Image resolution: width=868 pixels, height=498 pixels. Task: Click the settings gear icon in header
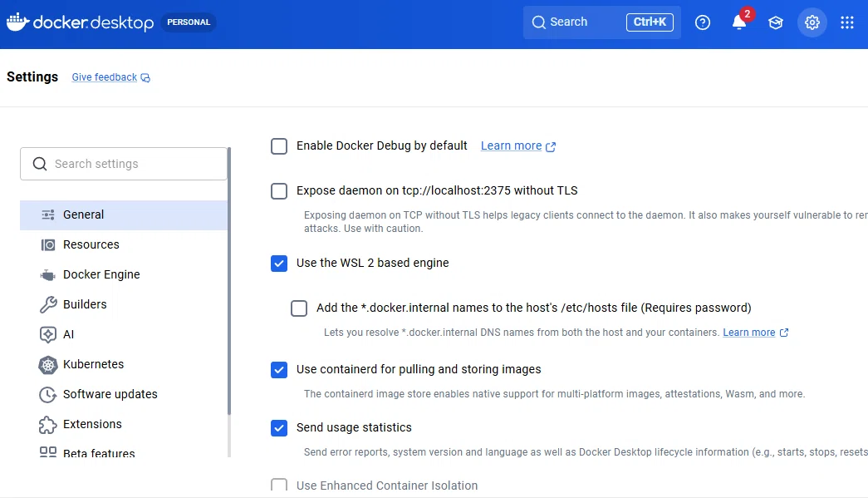(812, 22)
